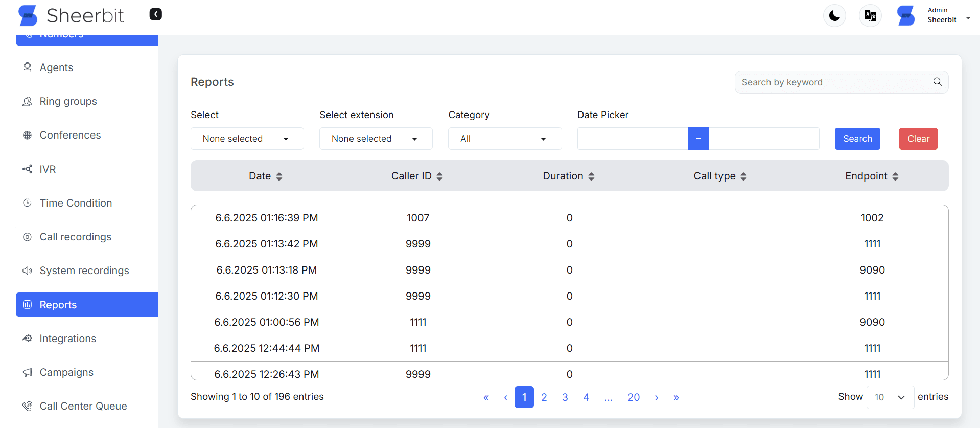Click the magnifier icon in keyword search
This screenshot has width=980, height=428.
(x=937, y=82)
